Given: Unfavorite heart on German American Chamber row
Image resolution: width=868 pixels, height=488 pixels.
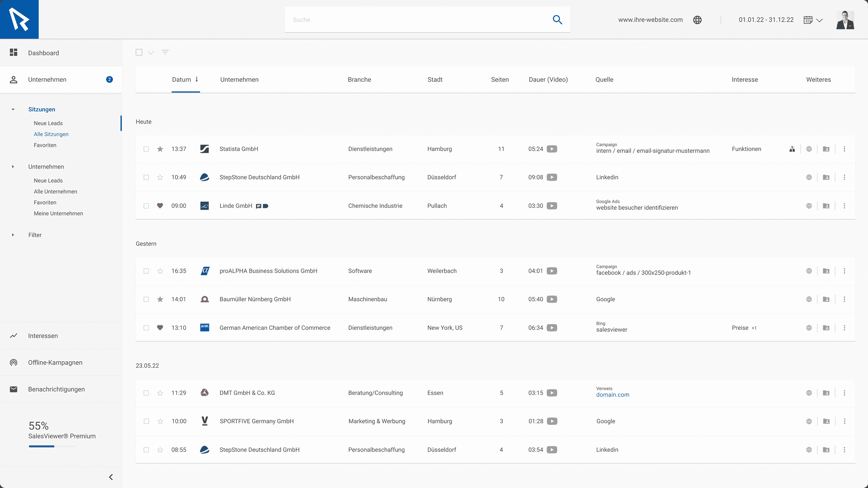Looking at the screenshot, I should [160, 328].
